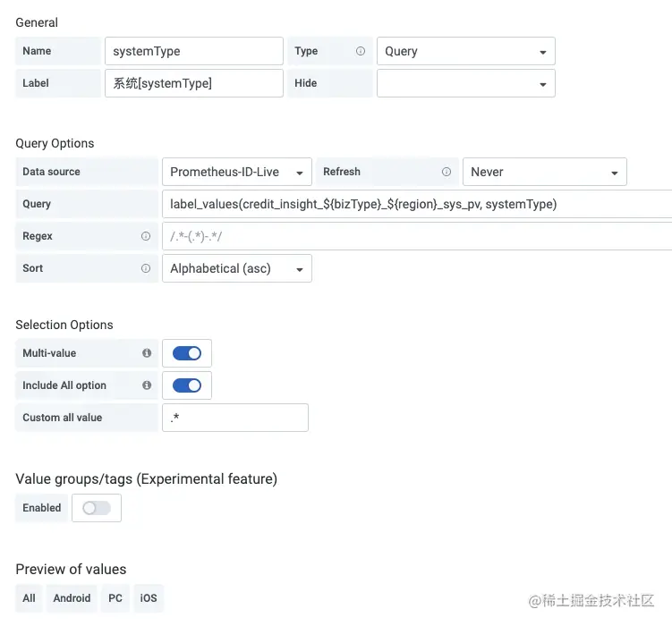Open the Data source dropdown Prometheus-ID-Live
Viewport: 672px width, 626px height.
(x=237, y=172)
